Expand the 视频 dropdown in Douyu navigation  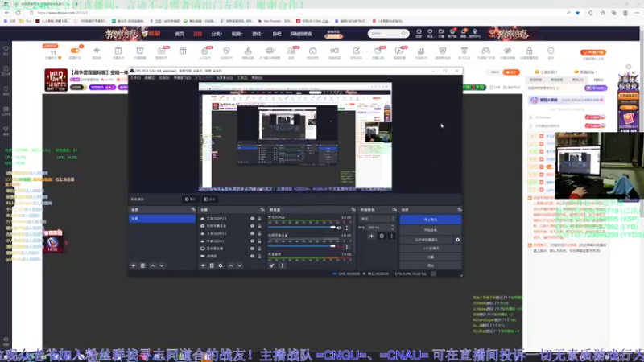click(237, 34)
